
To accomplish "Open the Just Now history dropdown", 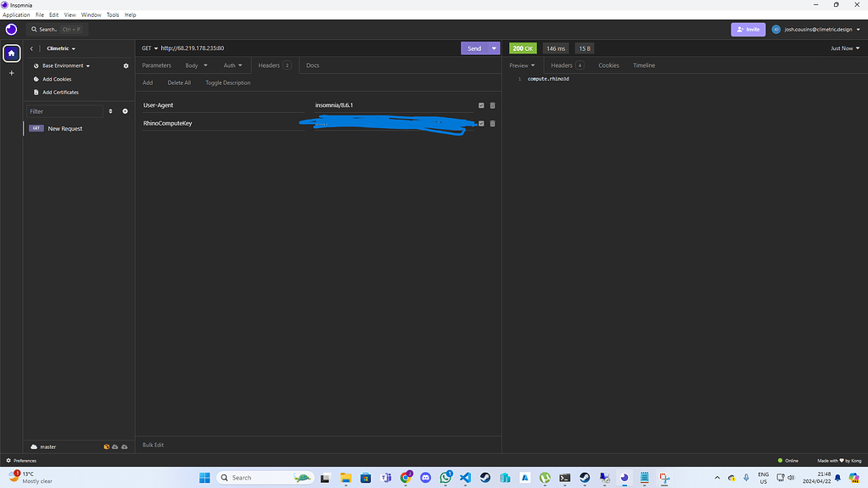I will point(845,48).
